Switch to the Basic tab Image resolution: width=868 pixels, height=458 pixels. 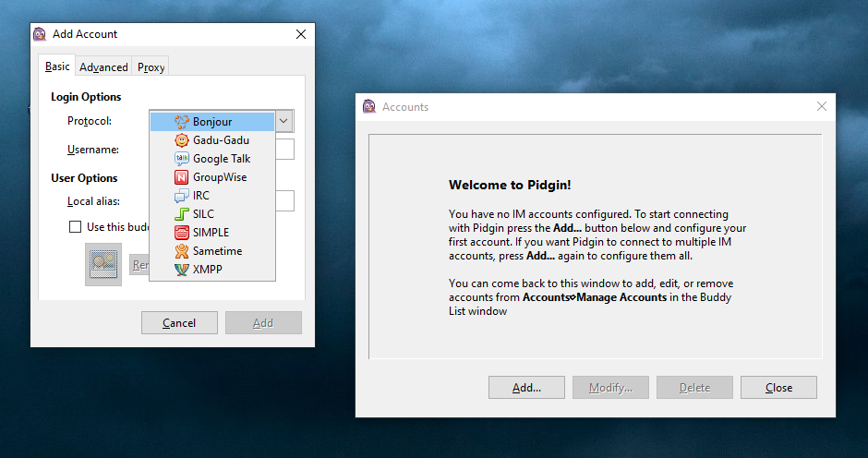(x=57, y=66)
